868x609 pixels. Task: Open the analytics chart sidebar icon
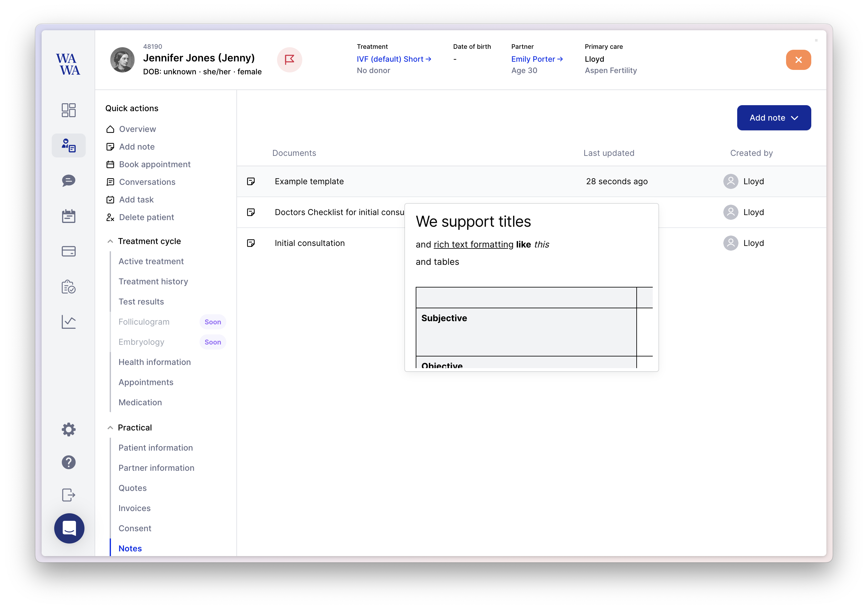point(68,322)
